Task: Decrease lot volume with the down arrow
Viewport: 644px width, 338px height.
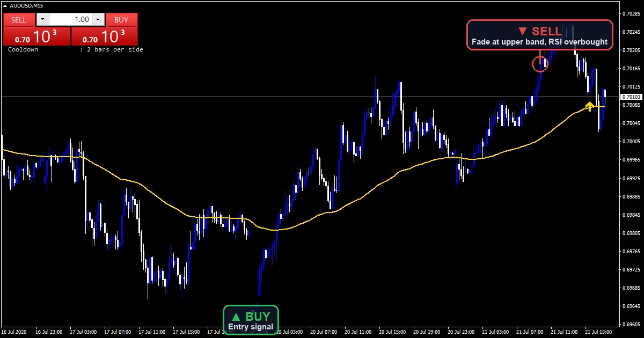Action: (42, 20)
